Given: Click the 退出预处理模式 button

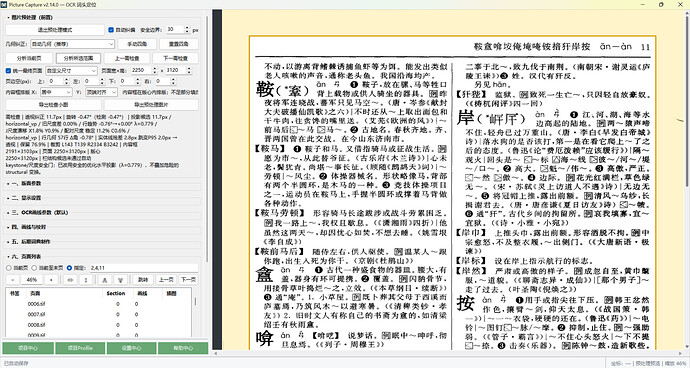Looking at the screenshot, I should pos(55,30).
